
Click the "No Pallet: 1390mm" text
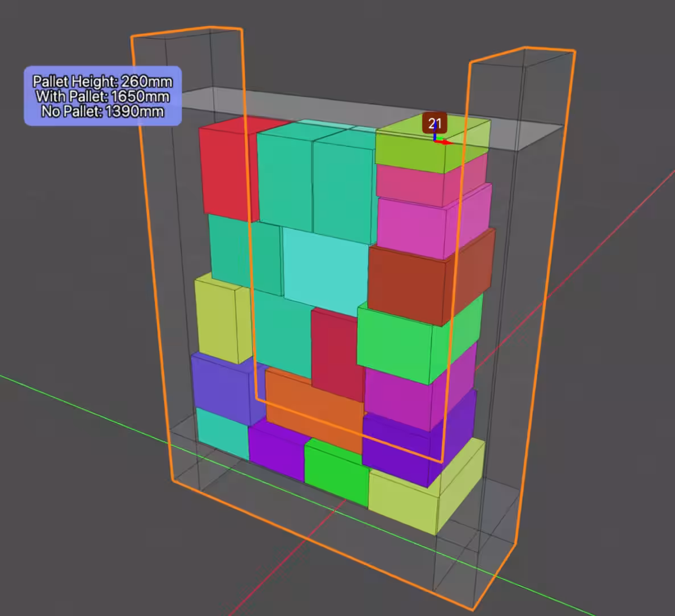(102, 112)
